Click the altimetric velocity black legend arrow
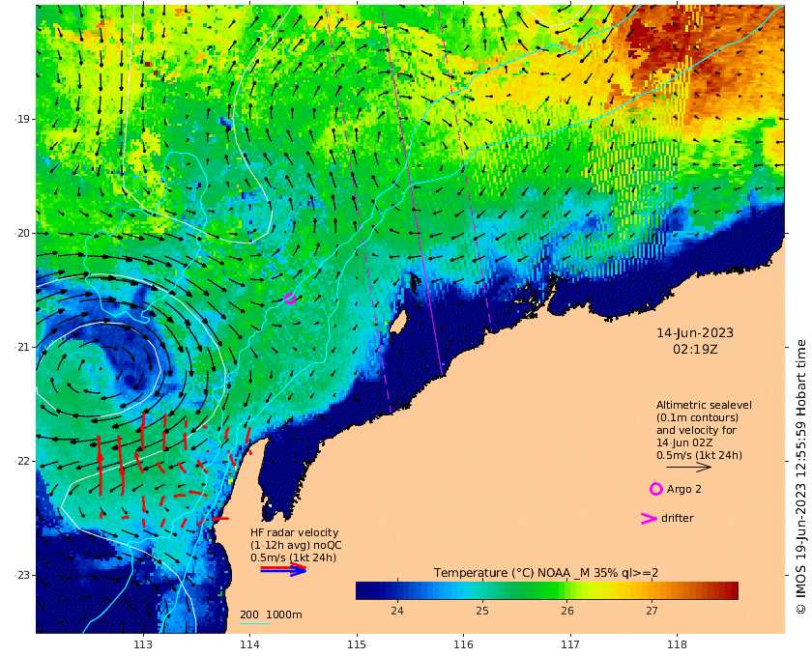The image size is (812, 657). click(688, 467)
